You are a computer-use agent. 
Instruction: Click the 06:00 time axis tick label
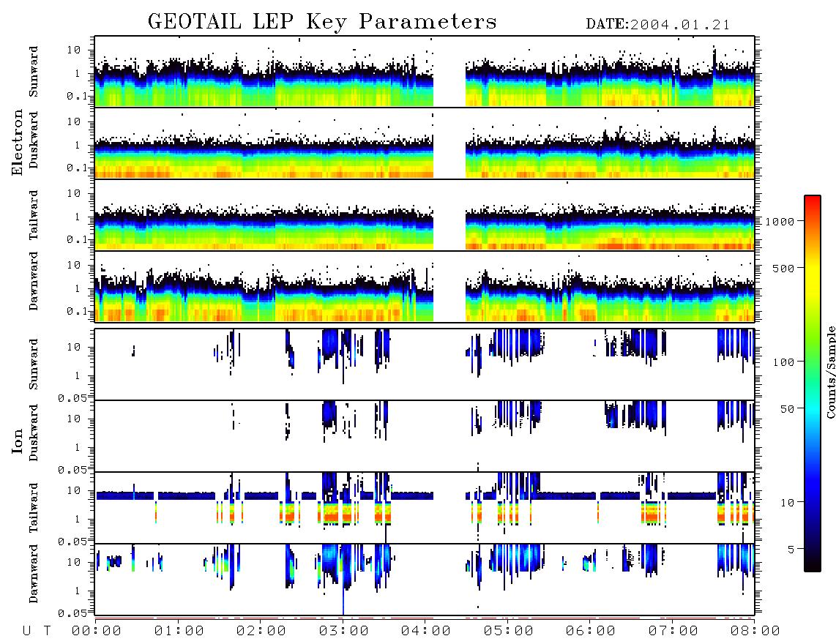click(591, 631)
